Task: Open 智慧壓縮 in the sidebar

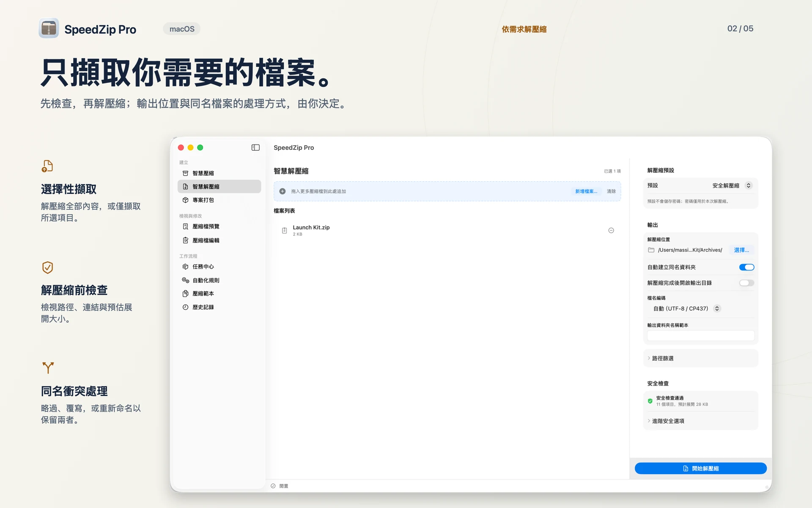Action: click(x=219, y=173)
